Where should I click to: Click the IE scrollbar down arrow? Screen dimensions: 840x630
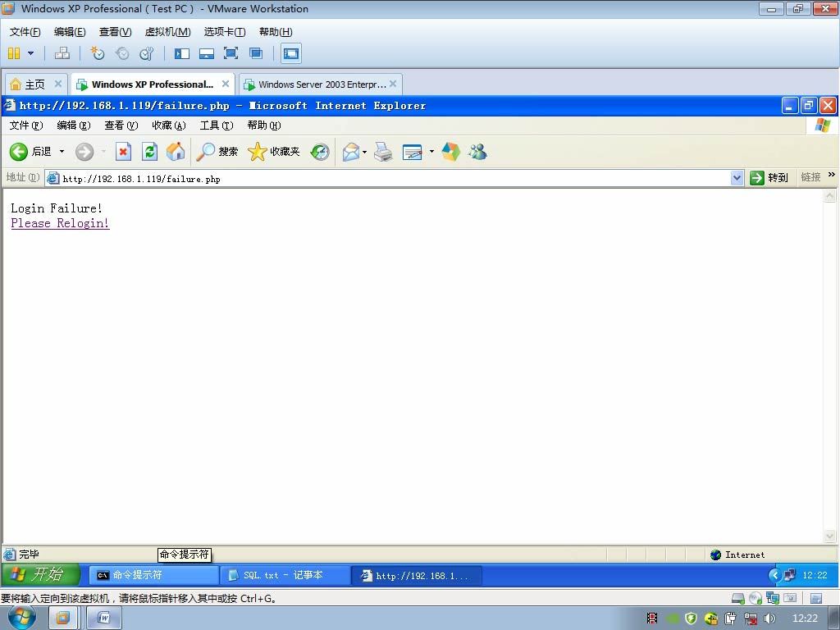click(x=829, y=536)
